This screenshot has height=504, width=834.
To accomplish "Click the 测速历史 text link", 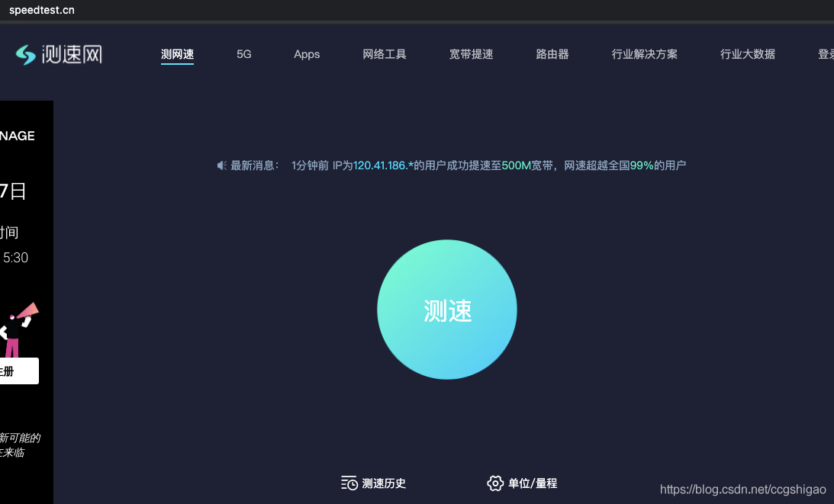I will click(x=384, y=483).
